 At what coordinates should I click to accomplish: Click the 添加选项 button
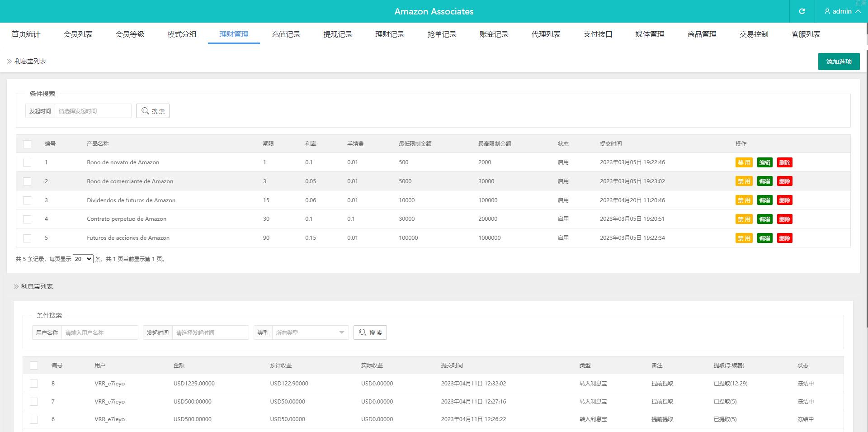tap(839, 62)
